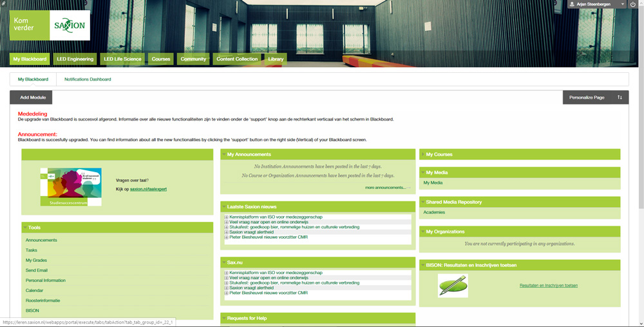This screenshot has height=327, width=644.
Task: Collapse the BISON Resultaten module
Action: click(x=422, y=265)
